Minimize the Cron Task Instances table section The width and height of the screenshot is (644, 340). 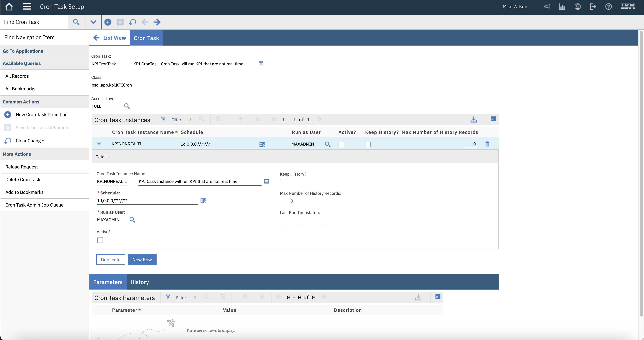click(493, 119)
